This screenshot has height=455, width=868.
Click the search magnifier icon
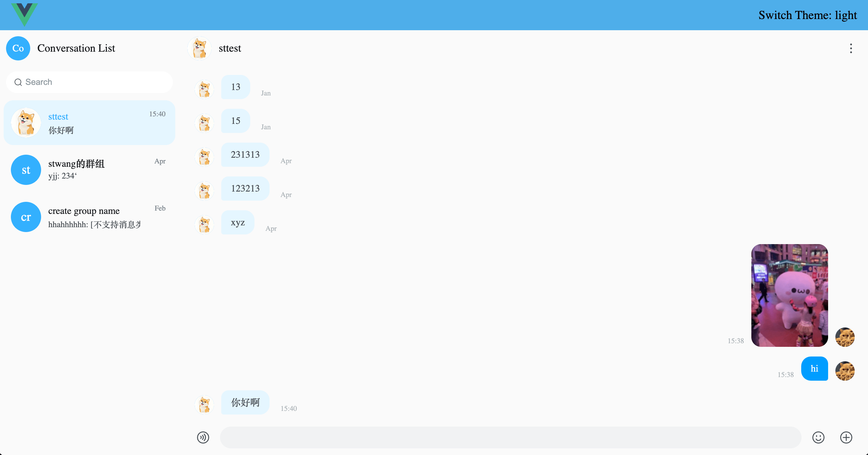coord(18,82)
